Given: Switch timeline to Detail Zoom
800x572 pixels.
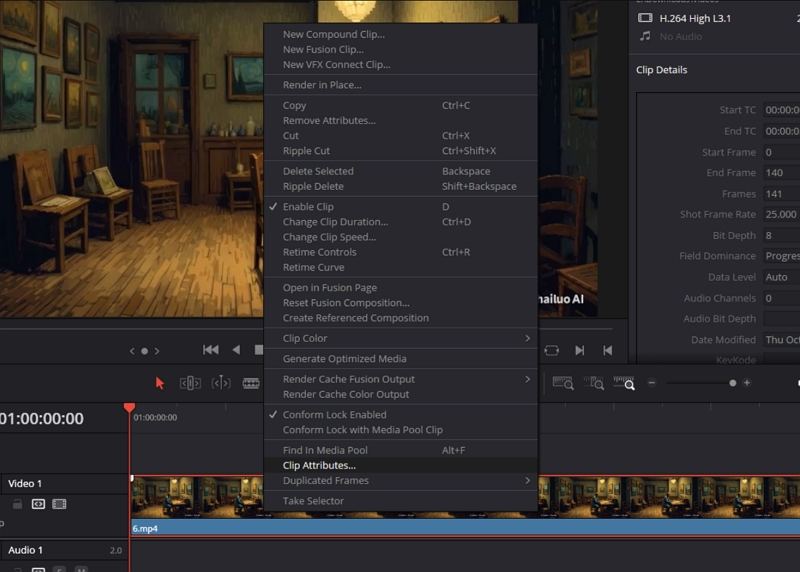Looking at the screenshot, I should 594,383.
